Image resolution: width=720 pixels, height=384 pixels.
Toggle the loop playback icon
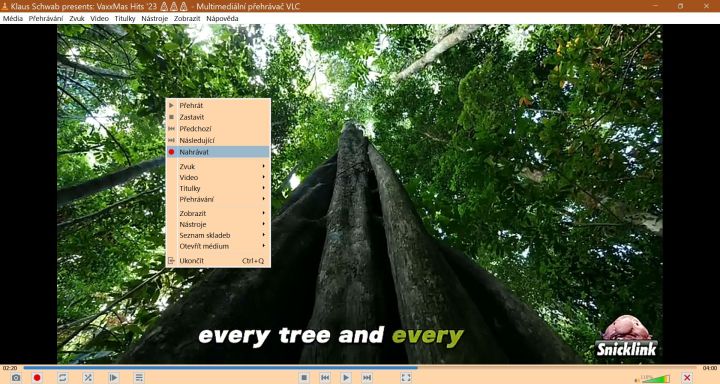pos(62,378)
